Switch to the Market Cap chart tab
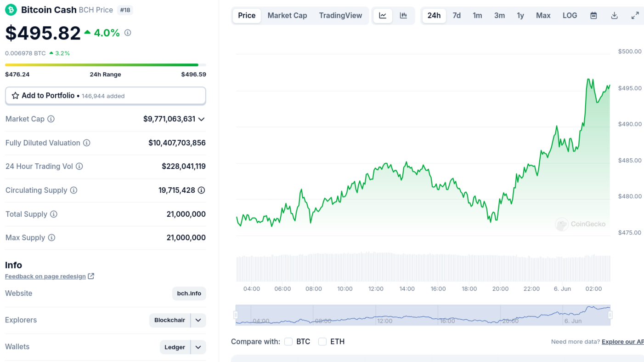This screenshot has width=644, height=362. pyautogui.click(x=287, y=15)
